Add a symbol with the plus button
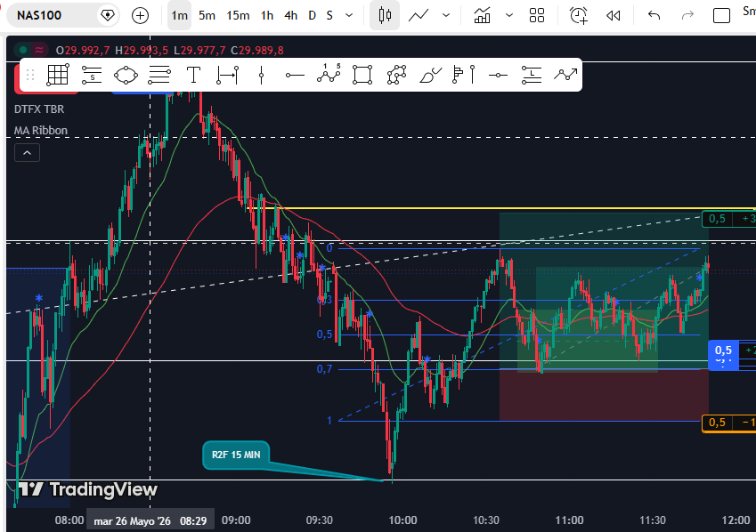 coord(140,16)
